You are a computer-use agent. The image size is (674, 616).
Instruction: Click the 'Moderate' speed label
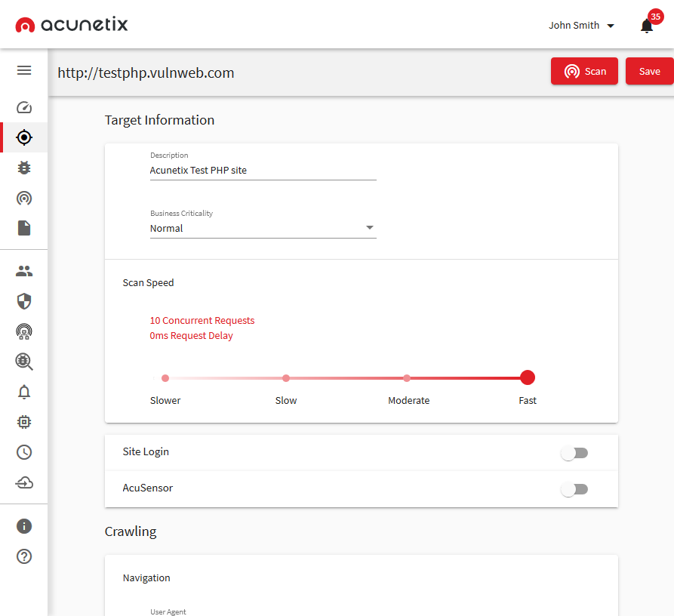[x=409, y=401]
